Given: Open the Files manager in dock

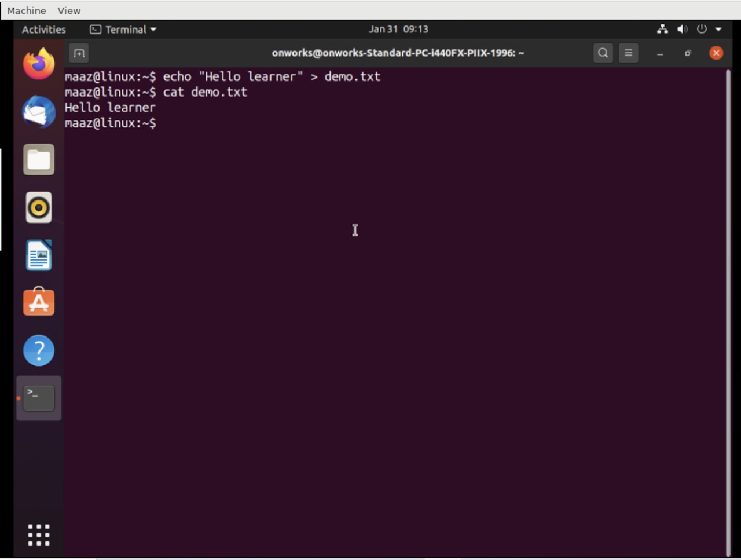Looking at the screenshot, I should [x=39, y=160].
